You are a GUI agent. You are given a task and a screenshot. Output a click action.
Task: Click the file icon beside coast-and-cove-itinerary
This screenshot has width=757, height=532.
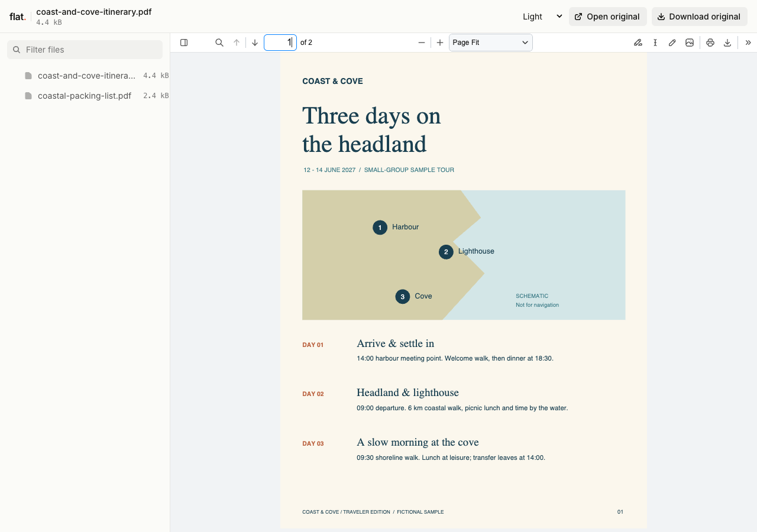coord(28,76)
